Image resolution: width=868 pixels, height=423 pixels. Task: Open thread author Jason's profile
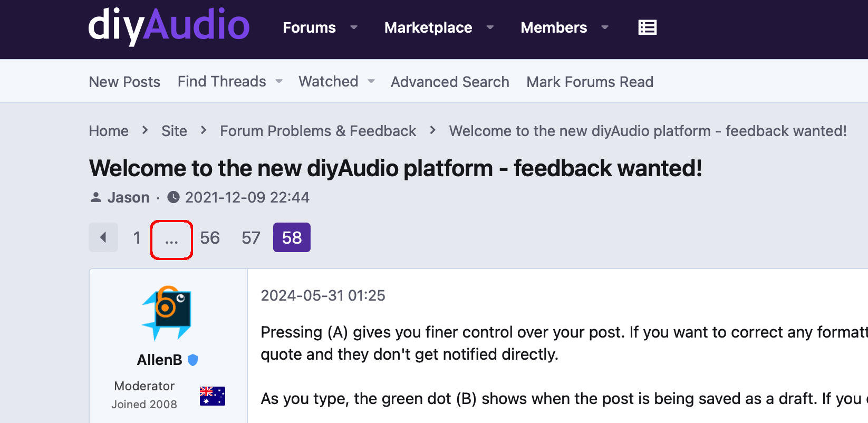128,197
